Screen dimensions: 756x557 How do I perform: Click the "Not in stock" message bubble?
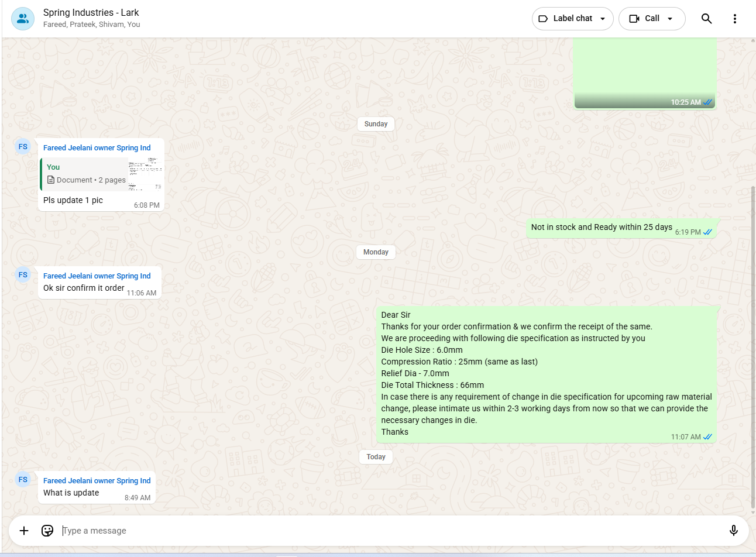602,228
